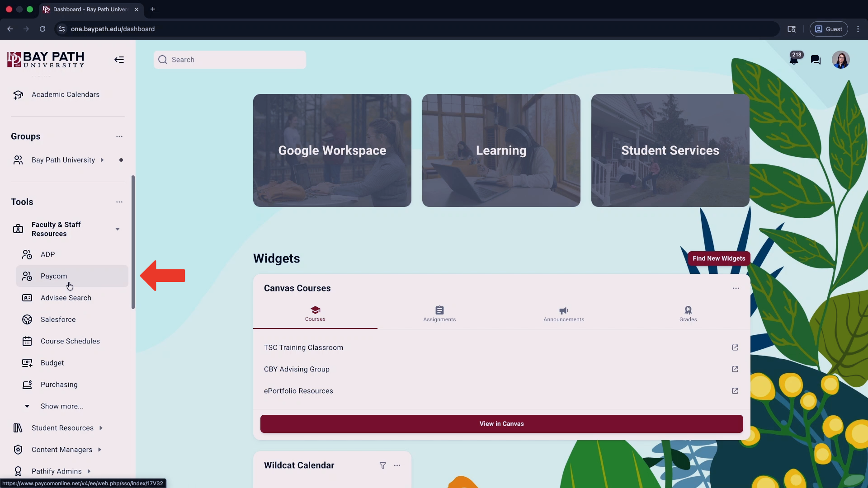Screen dimensions: 868x488
Task: Expand the Student Resources menu
Action: tap(101, 428)
